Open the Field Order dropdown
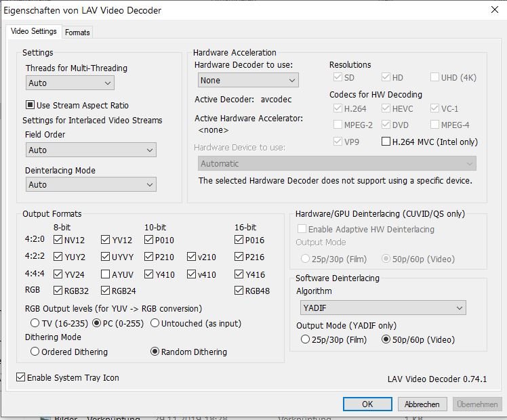Viewport: 507px width, 420px height. coord(91,150)
